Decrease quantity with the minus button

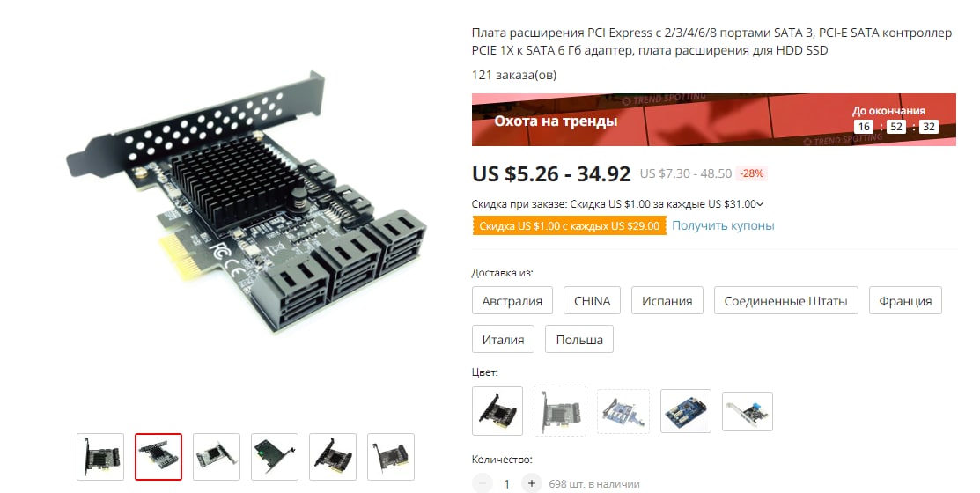point(482,483)
